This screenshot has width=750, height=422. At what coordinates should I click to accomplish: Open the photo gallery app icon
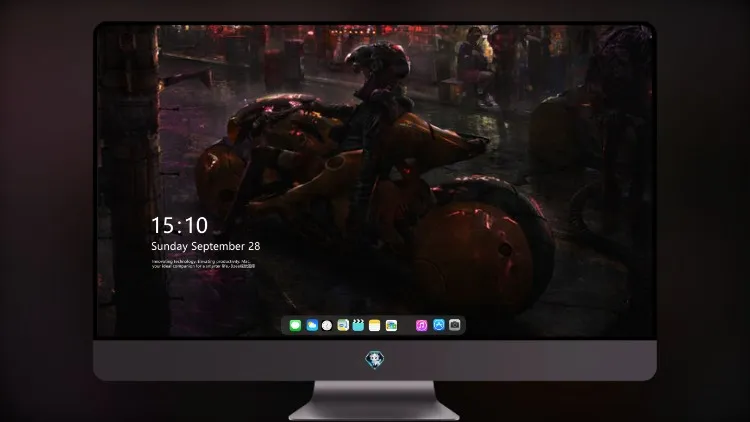click(x=391, y=325)
